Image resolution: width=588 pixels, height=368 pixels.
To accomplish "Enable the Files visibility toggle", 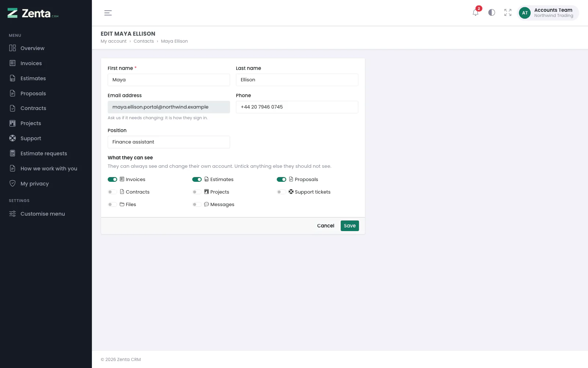I will click(112, 205).
